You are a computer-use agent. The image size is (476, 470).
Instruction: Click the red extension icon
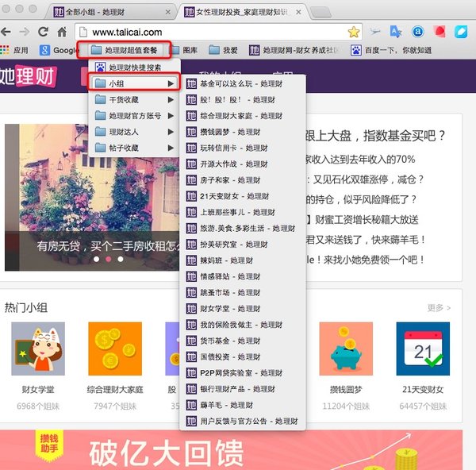coord(440,32)
